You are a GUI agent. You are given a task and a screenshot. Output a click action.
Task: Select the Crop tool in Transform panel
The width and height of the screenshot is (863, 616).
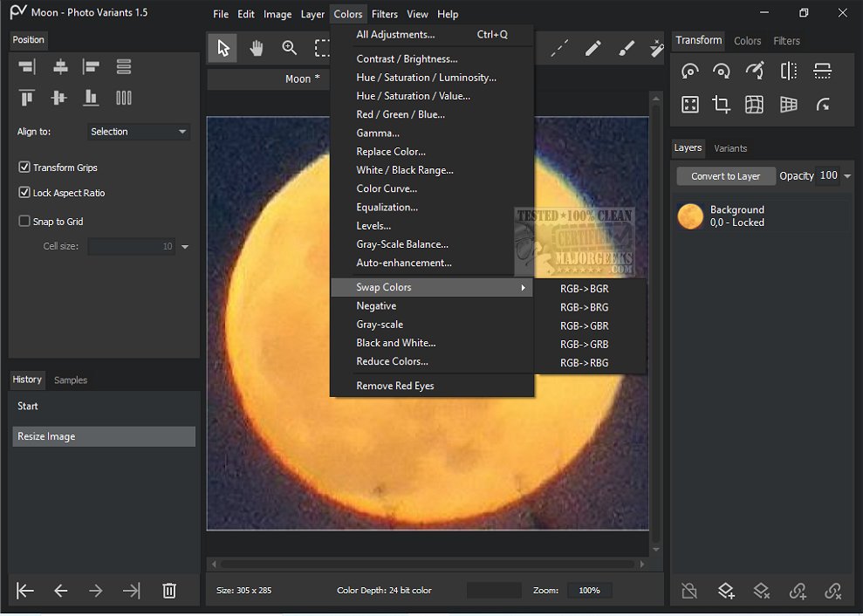tap(722, 105)
